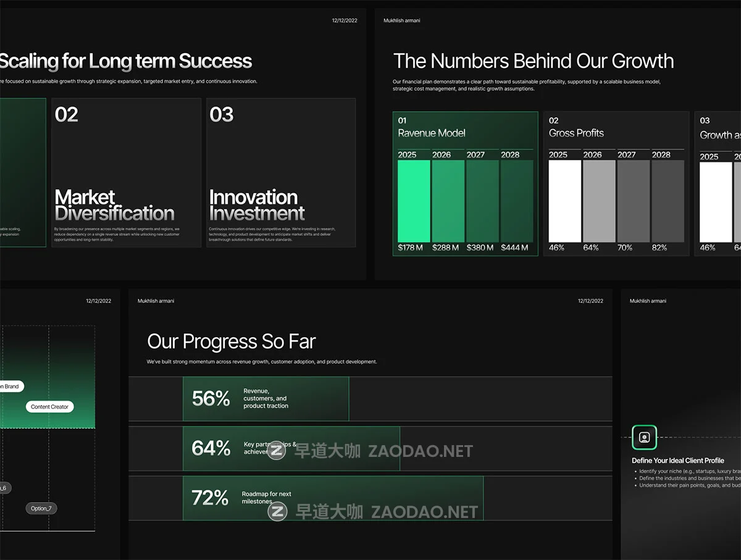Click the Our Progress So Far heading
The width and height of the screenshot is (741, 560).
pos(231,341)
